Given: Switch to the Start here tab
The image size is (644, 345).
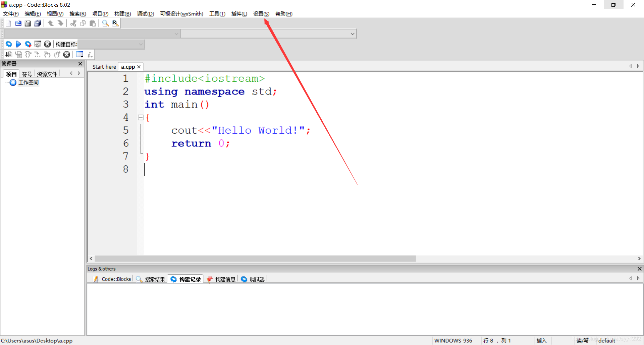Looking at the screenshot, I should pyautogui.click(x=104, y=67).
